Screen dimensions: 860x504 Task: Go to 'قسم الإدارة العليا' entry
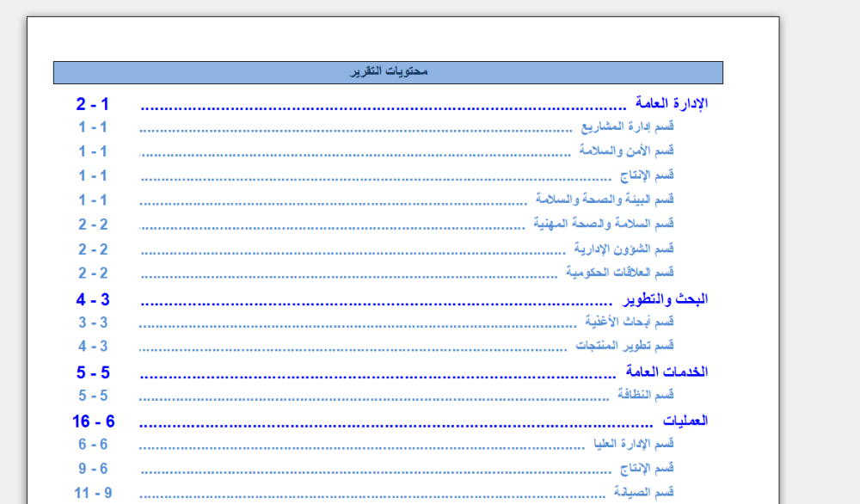tap(634, 444)
